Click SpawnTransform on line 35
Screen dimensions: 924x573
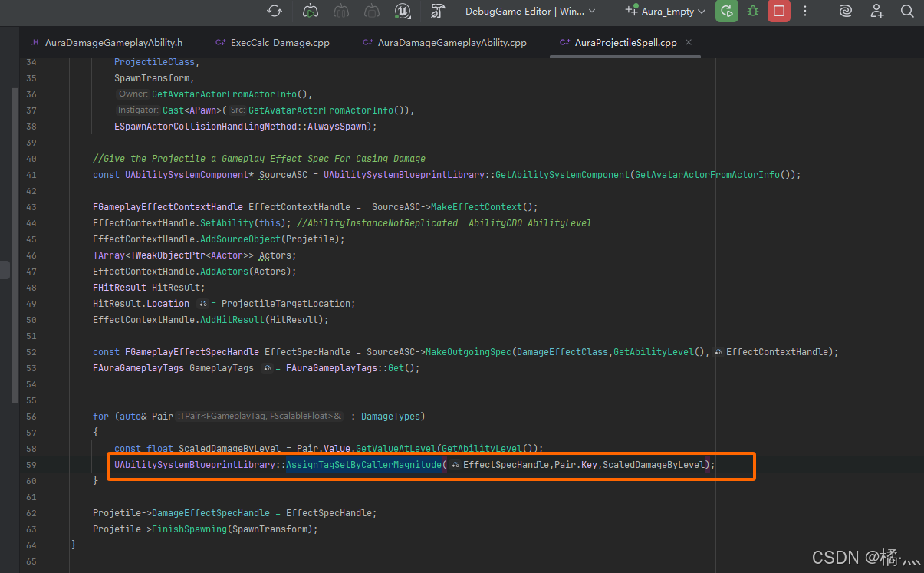152,78
